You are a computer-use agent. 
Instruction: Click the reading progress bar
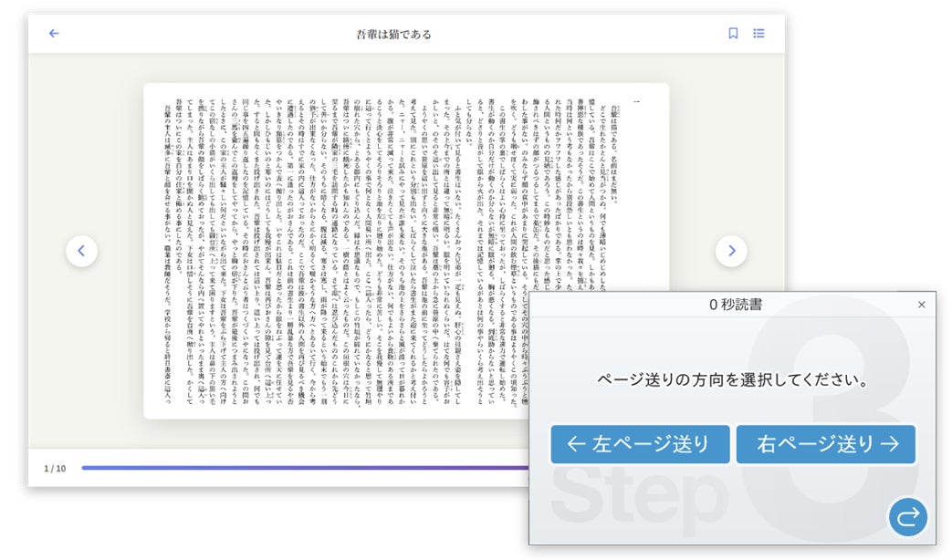click(305, 468)
